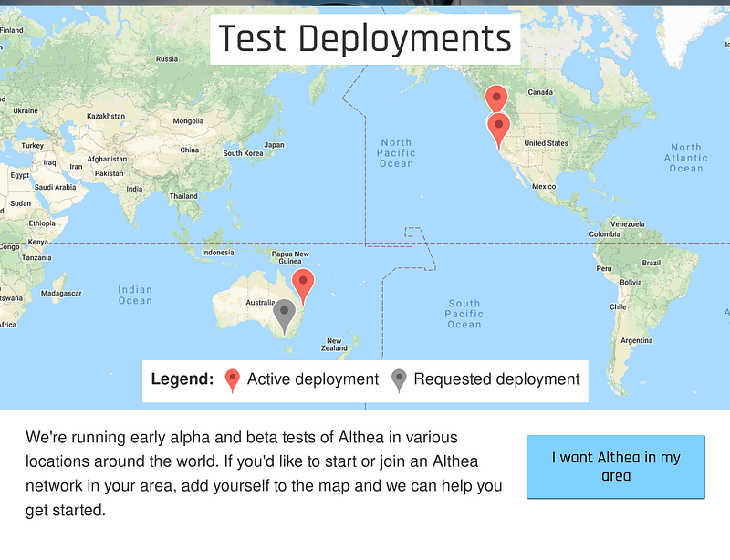This screenshot has width=730, height=560.
Task: Click the 'Test Deployments' heading
Action: [x=365, y=38]
